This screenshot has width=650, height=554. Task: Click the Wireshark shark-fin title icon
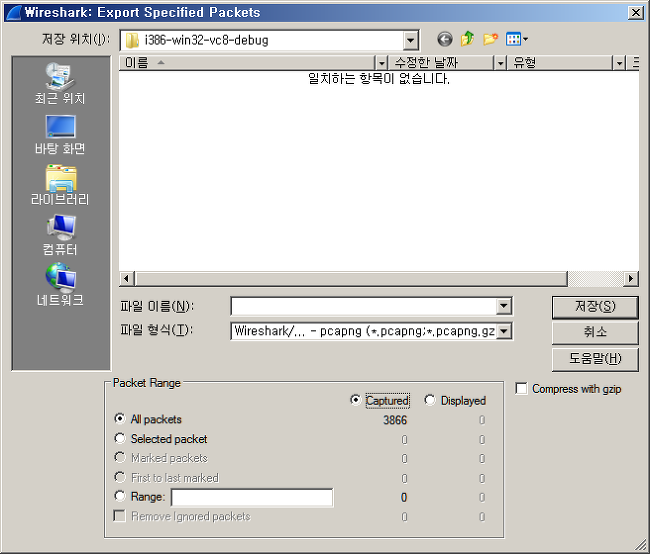point(12,12)
